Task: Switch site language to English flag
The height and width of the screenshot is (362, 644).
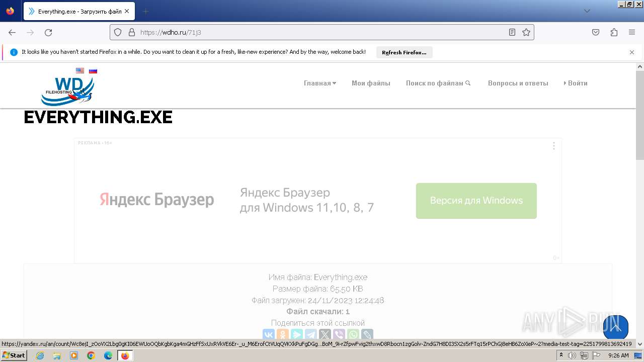Action: click(80, 71)
